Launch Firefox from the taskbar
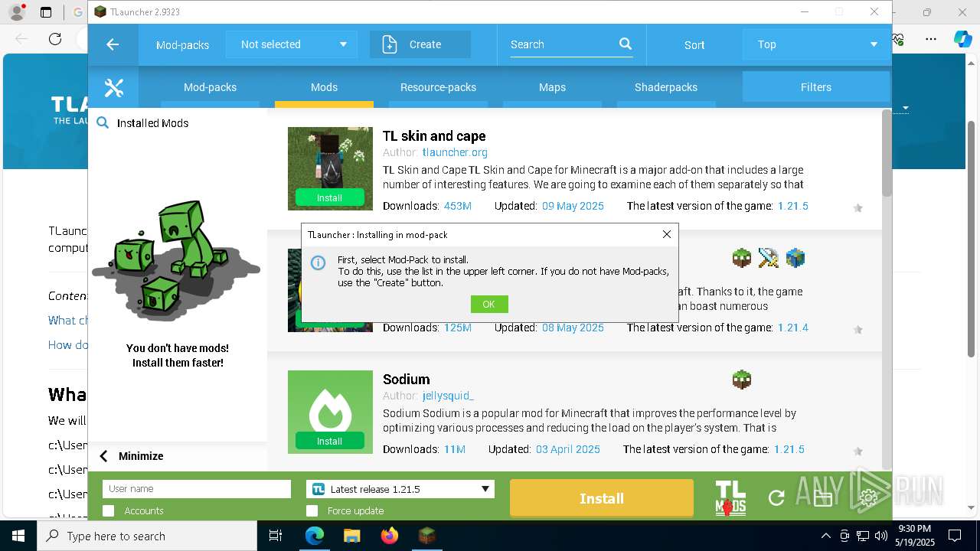 click(x=389, y=536)
